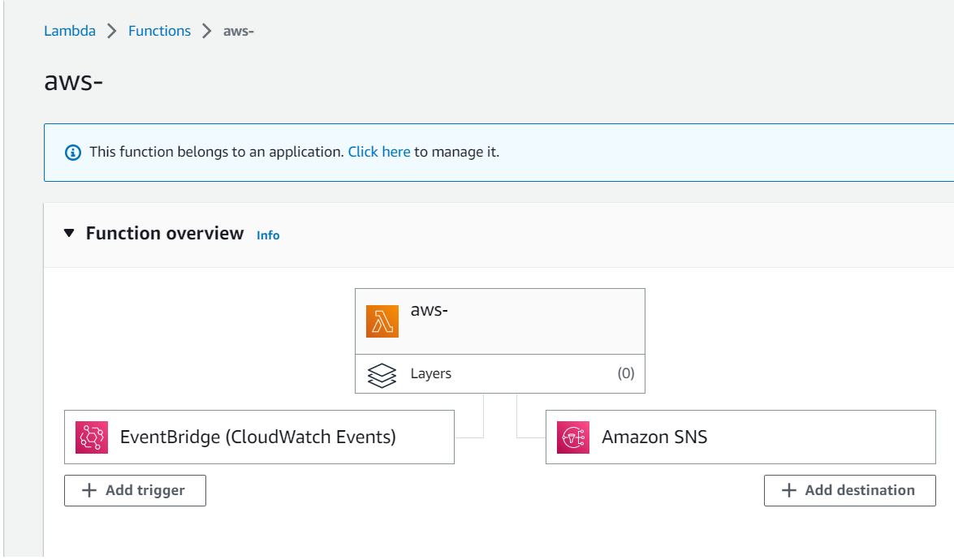The height and width of the screenshot is (560, 954).
Task: Click the Add destination button
Action: [850, 491]
